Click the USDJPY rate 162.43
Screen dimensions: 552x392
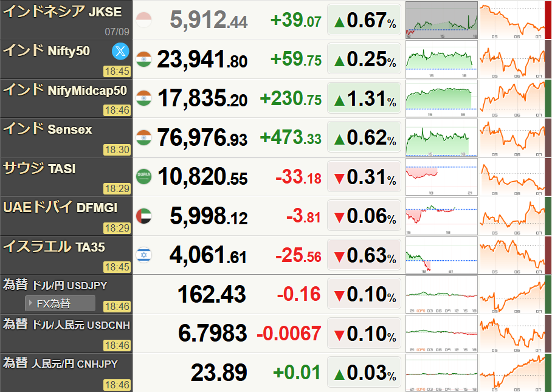(212, 294)
